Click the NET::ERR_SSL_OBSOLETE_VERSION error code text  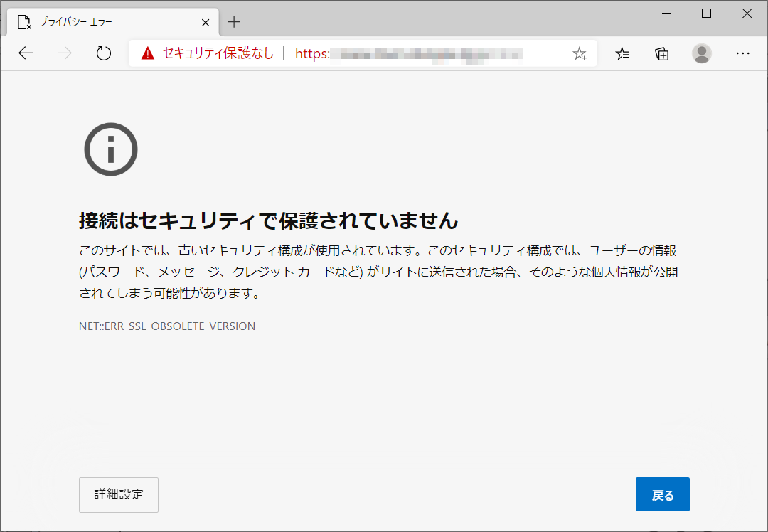pos(167,326)
